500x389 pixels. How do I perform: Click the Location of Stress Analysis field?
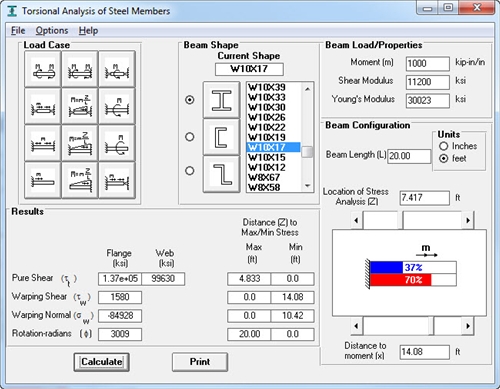425,198
